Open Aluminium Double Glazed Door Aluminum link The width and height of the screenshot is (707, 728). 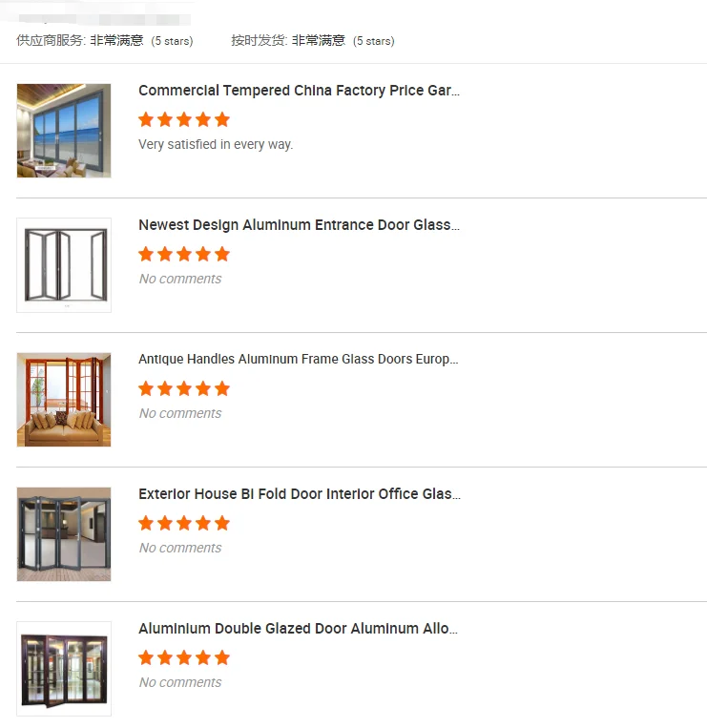coord(299,629)
